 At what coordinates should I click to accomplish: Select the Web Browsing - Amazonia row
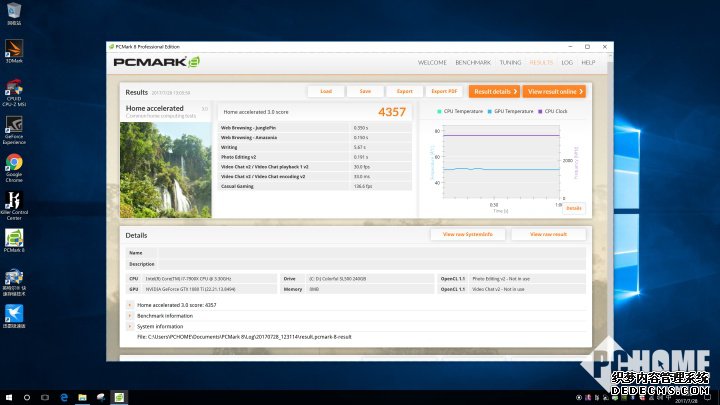[x=315, y=137]
